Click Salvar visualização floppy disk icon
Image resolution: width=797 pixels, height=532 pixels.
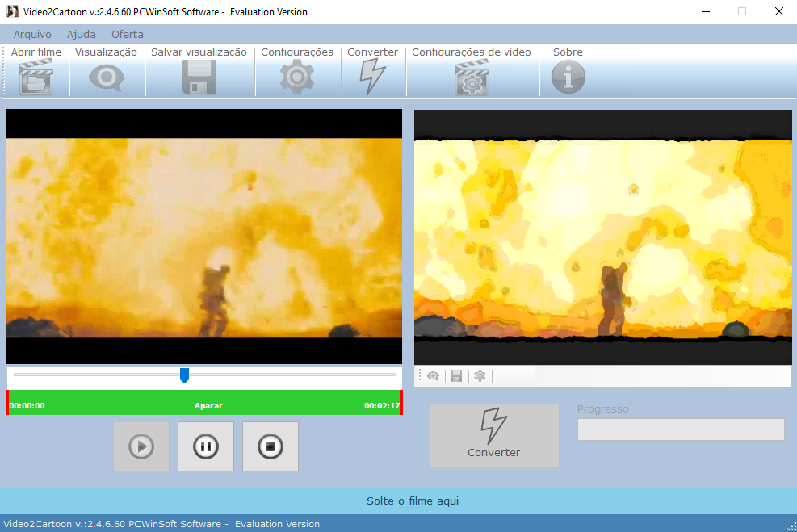[x=199, y=77]
